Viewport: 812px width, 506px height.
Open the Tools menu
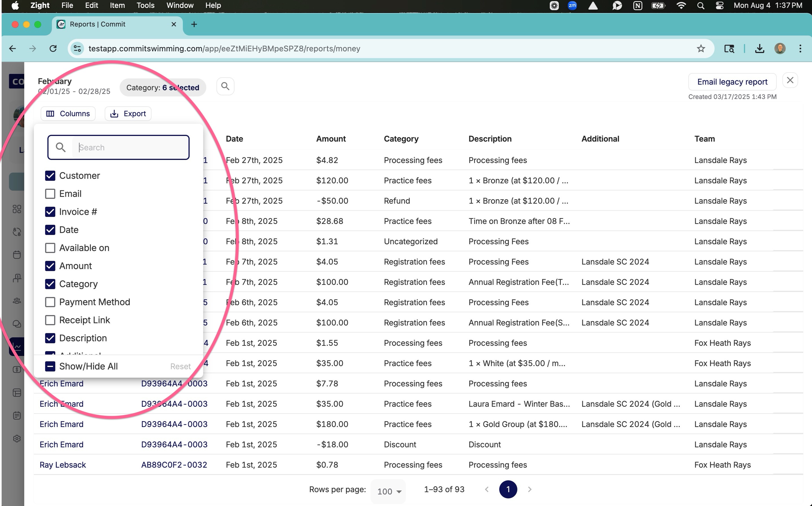(145, 5)
